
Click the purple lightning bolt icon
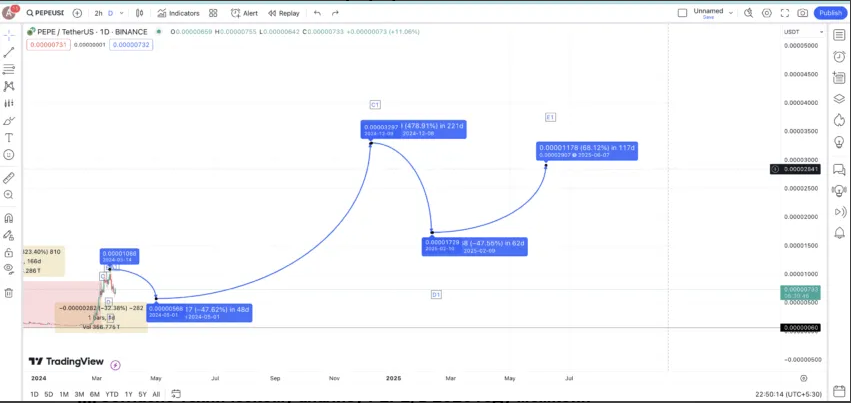pyautogui.click(x=115, y=365)
